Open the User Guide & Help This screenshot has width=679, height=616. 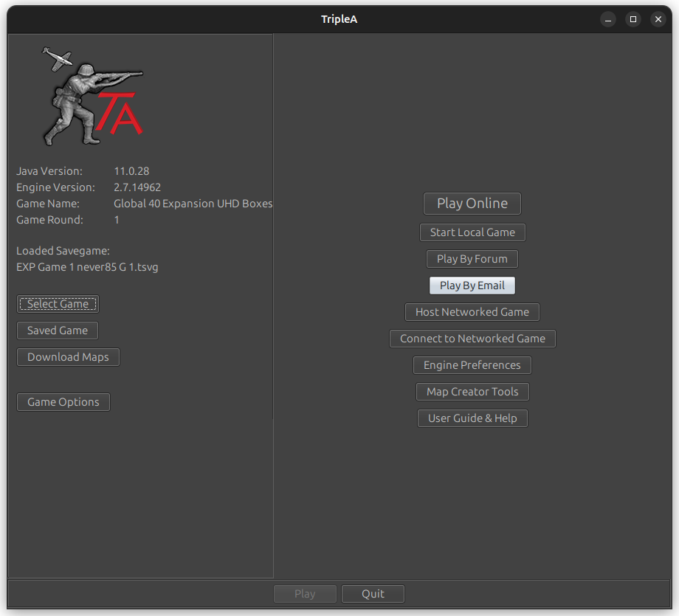tap(472, 418)
